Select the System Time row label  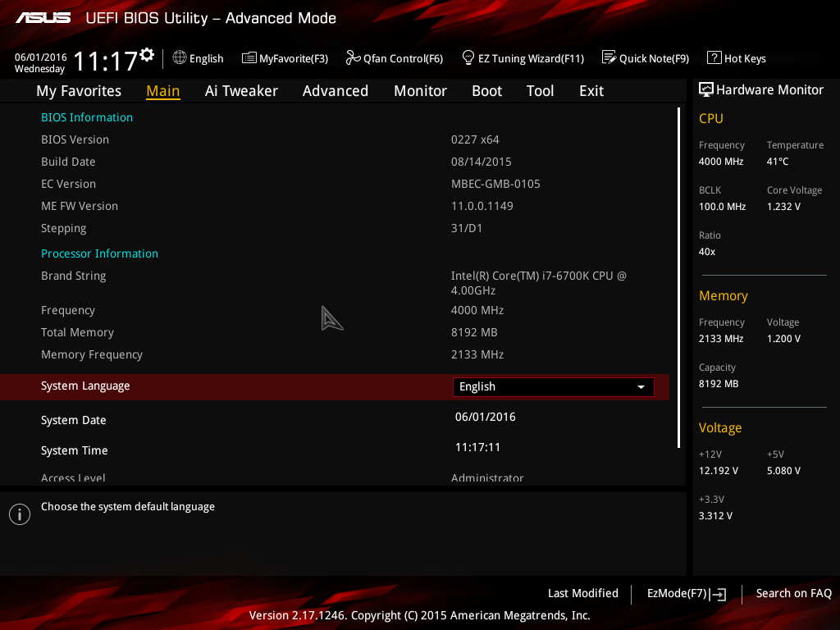click(74, 450)
